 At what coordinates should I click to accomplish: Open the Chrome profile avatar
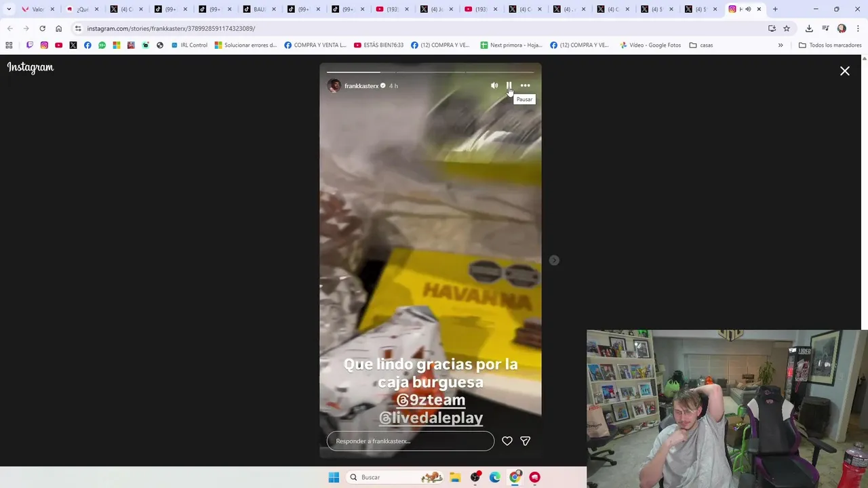(x=842, y=28)
